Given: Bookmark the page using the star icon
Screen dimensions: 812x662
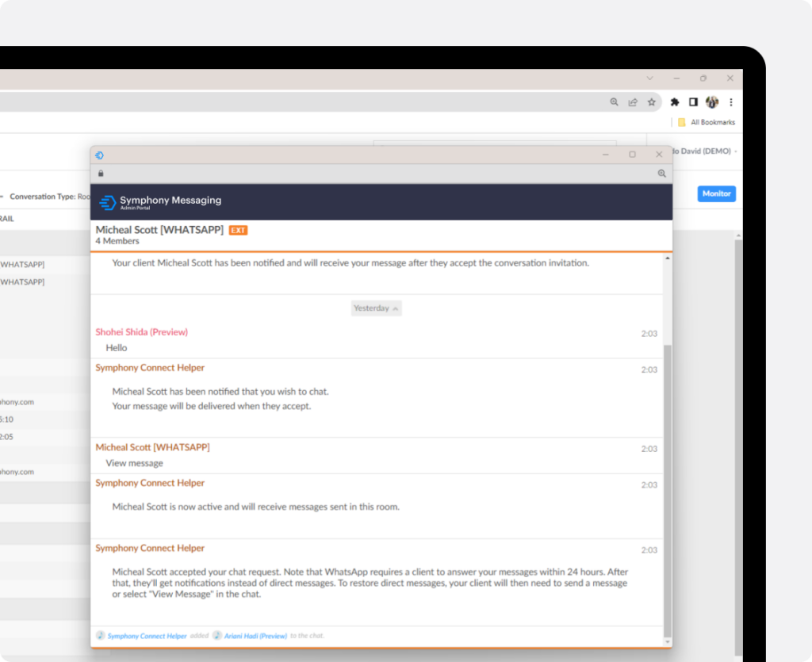Looking at the screenshot, I should click(x=652, y=102).
